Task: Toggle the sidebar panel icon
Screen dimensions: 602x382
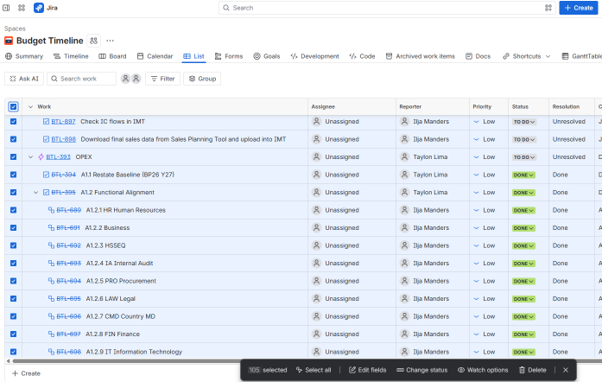Action: pos(6,8)
